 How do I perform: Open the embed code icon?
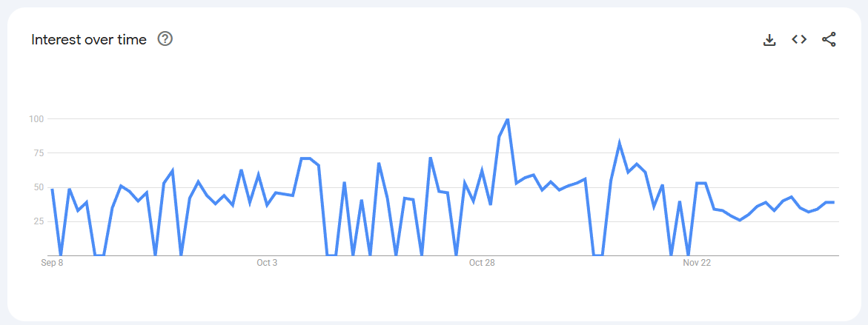[799, 40]
